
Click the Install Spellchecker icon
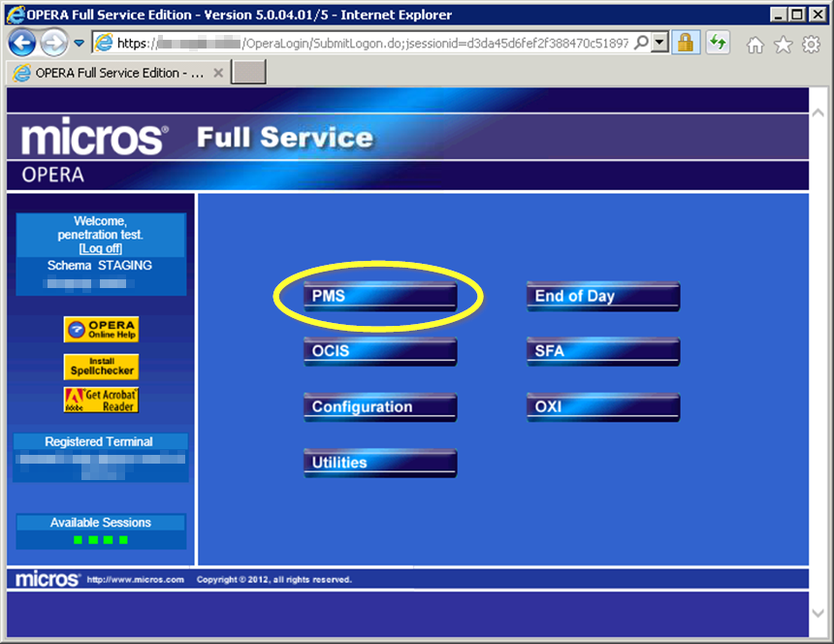[x=101, y=366]
